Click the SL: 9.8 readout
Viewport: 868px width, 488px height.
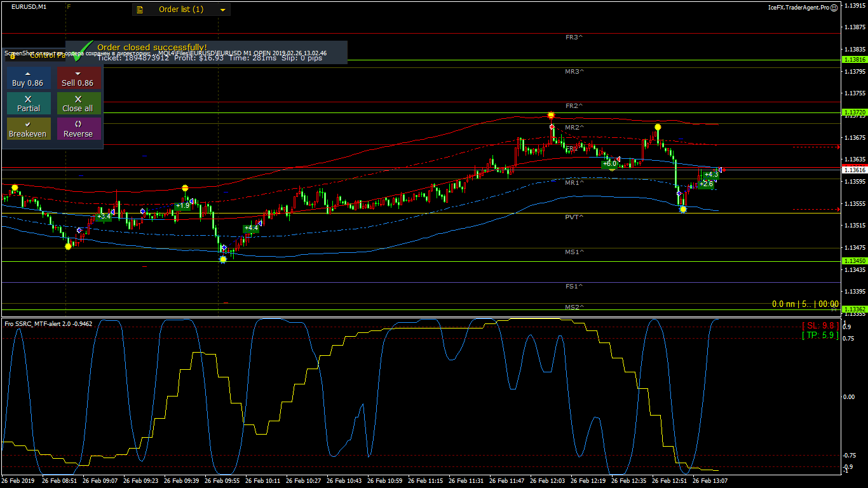[x=820, y=326]
